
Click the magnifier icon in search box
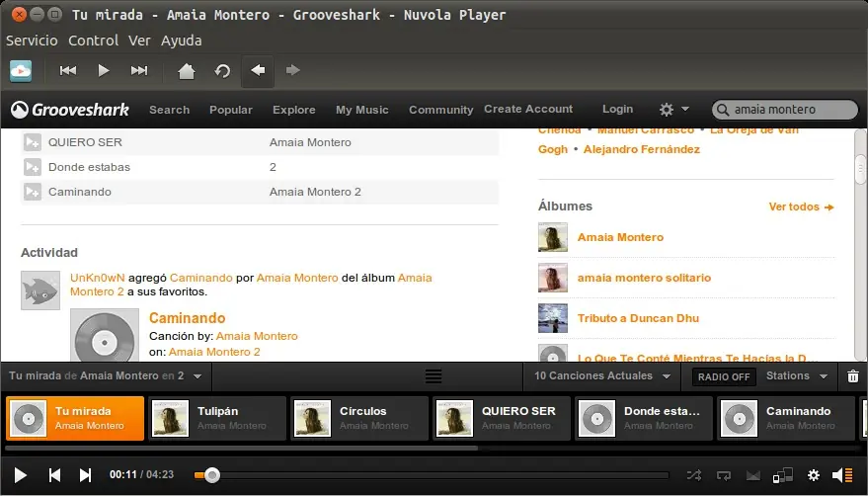(723, 110)
